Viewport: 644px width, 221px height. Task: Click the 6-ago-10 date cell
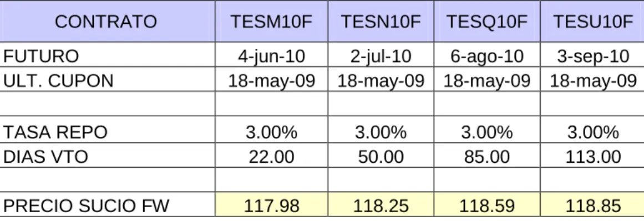point(487,55)
